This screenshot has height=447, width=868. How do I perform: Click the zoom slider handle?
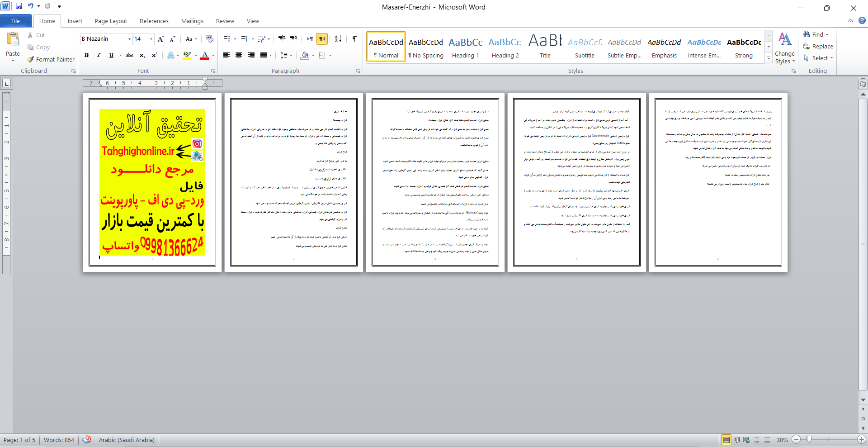809,439
